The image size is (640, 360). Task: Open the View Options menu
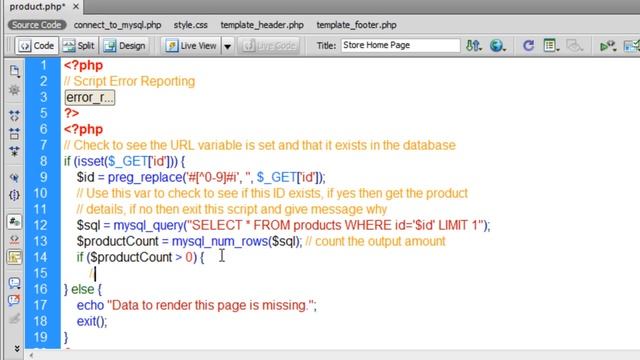[551, 45]
